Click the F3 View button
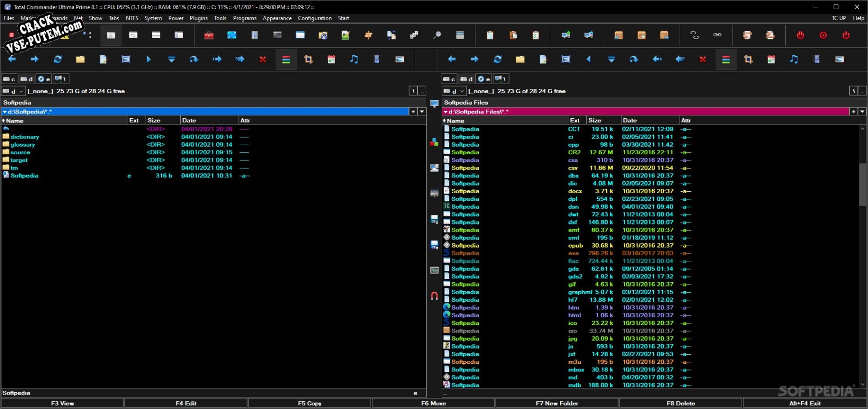The image size is (868, 409). (x=62, y=403)
